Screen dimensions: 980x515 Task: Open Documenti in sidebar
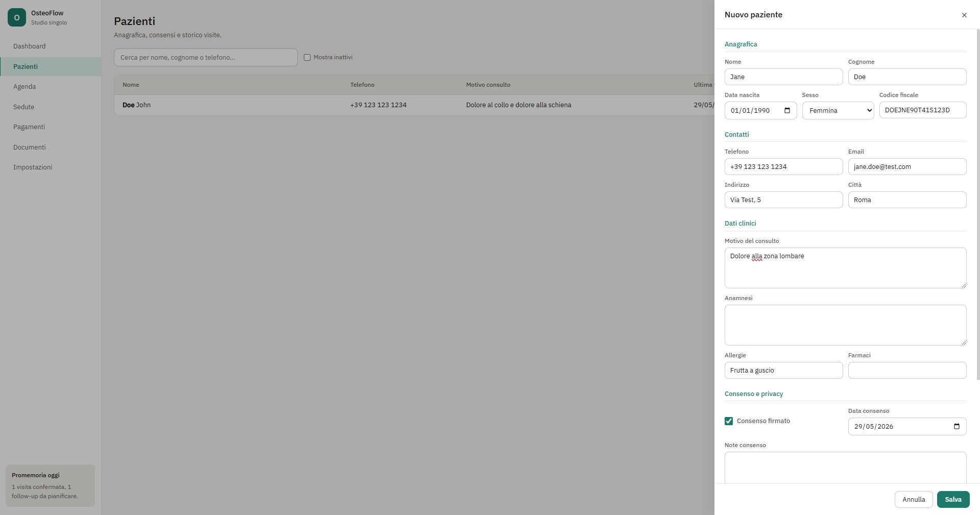point(51,147)
